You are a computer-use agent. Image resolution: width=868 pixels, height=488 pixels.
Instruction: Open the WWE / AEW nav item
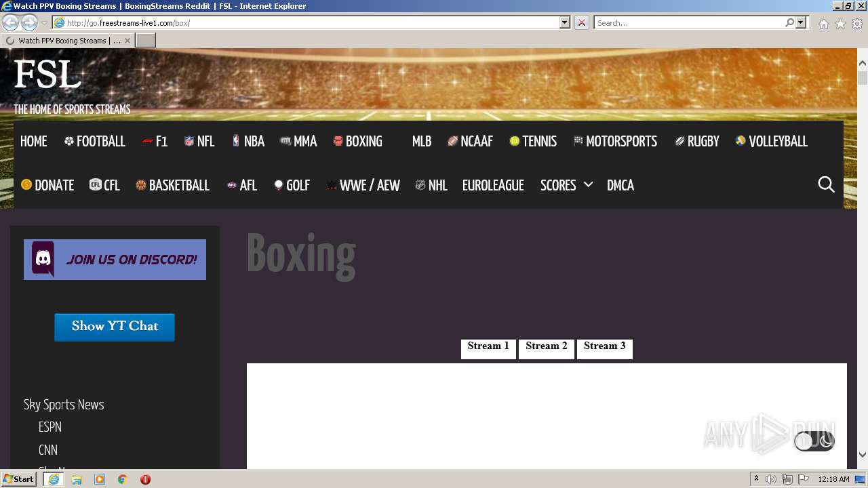[x=363, y=186]
